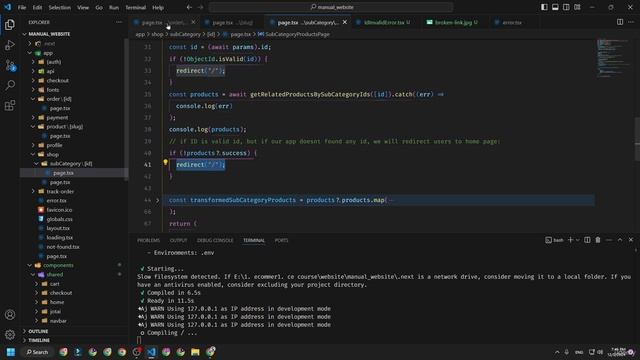Viewport: 640px width, 360px height.
Task: Open File Explorer from the taskbar
Action: pyautogui.click(x=195, y=352)
